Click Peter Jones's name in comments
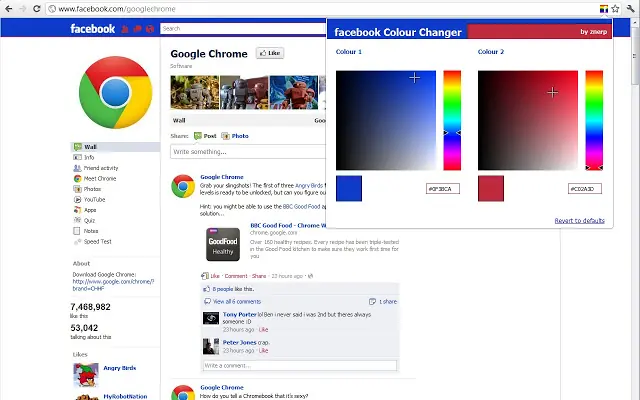 coord(240,342)
